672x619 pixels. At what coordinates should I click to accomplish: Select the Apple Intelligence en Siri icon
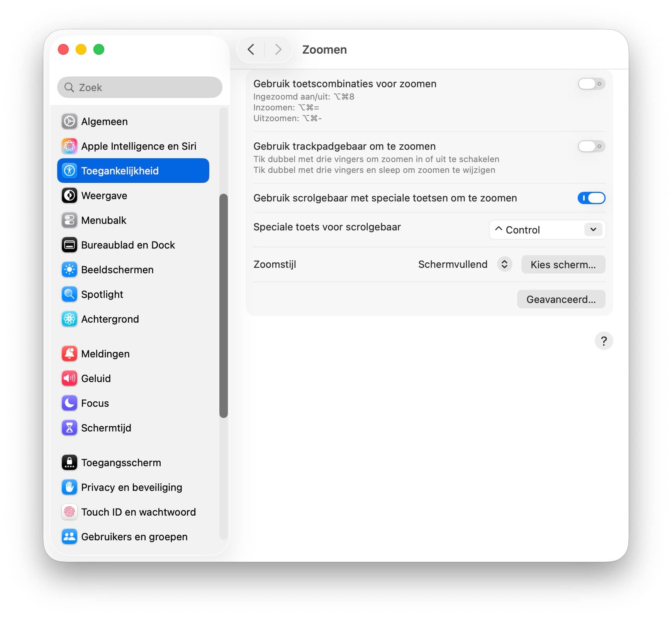70,146
